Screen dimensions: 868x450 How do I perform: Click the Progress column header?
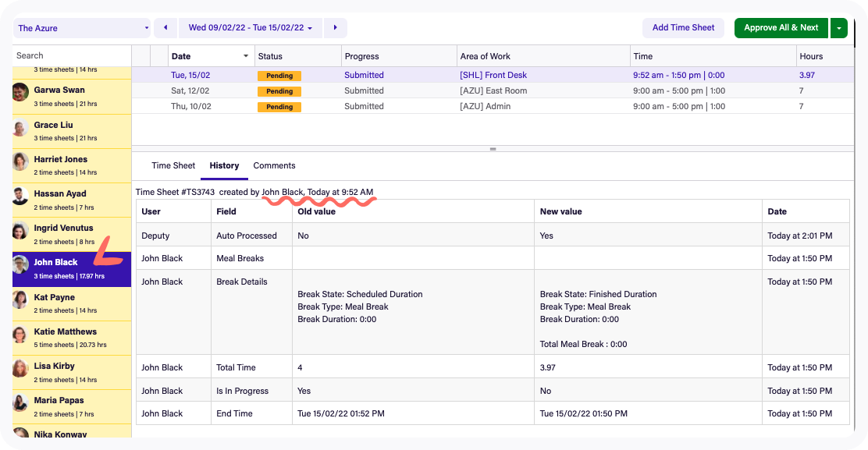(399, 56)
